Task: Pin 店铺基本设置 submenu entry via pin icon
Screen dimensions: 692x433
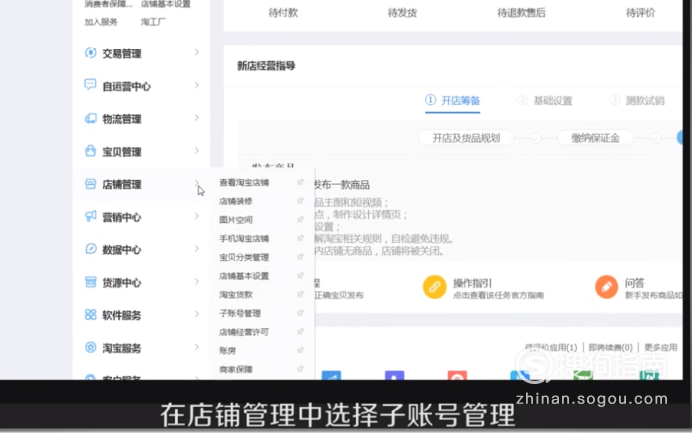Action: point(300,275)
